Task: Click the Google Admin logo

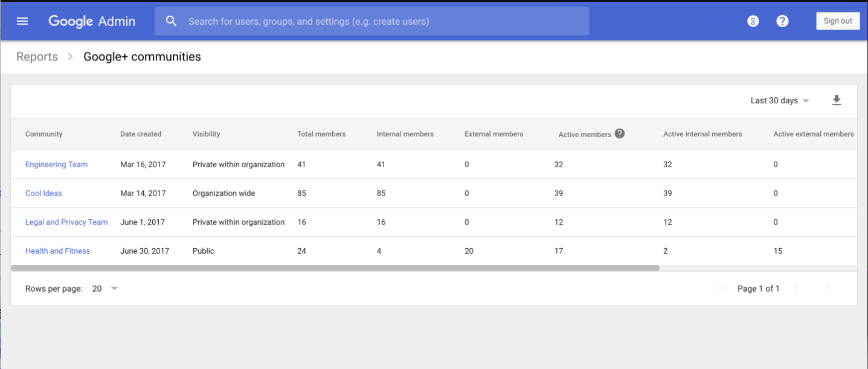Action: point(92,21)
